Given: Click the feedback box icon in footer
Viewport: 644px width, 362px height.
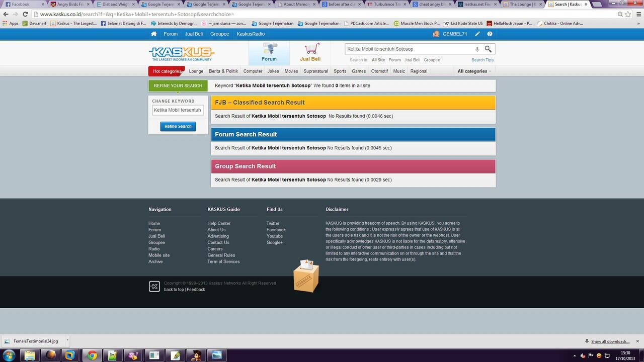Looking at the screenshot, I should (x=306, y=276).
